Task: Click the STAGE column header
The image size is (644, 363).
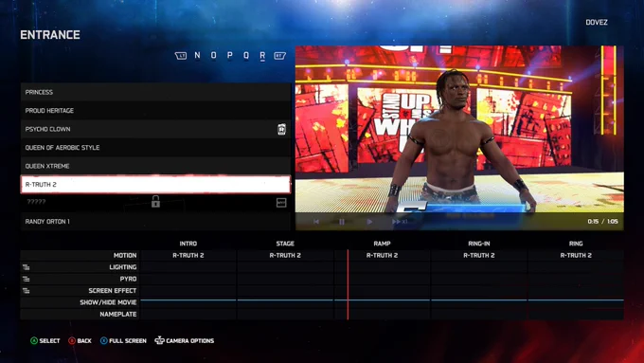Action: [285, 244]
